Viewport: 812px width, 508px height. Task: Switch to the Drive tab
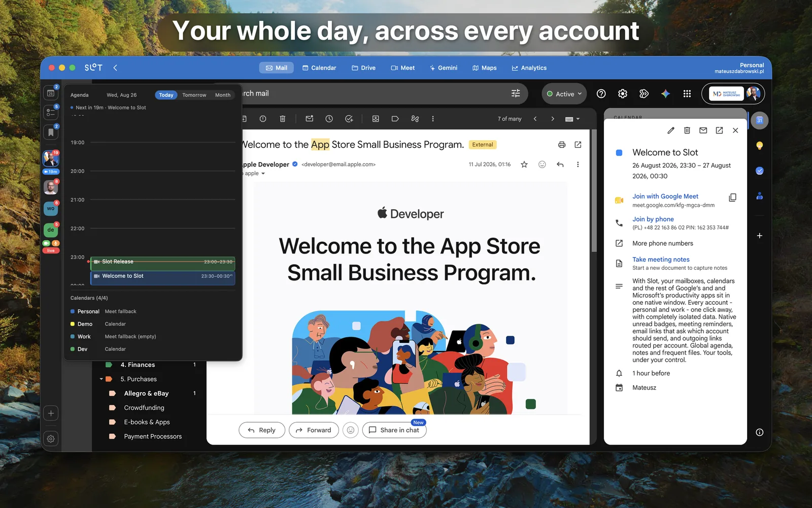[363, 68]
